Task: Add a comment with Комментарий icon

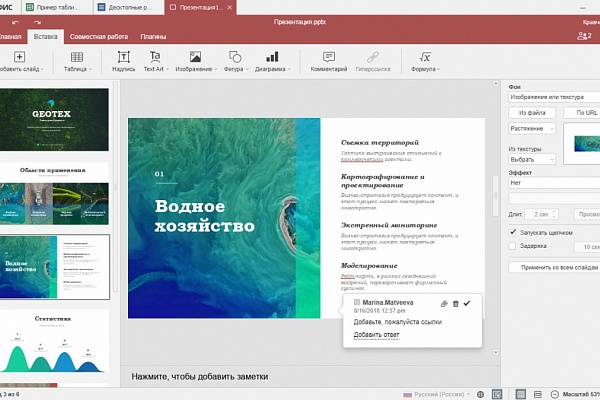Action: tap(329, 57)
